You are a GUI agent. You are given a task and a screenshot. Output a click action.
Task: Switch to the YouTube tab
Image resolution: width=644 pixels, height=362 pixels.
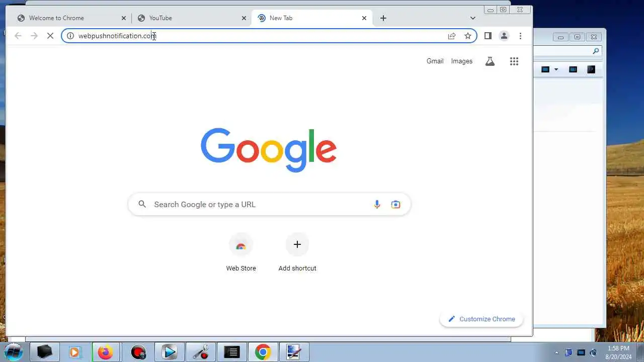point(191,18)
